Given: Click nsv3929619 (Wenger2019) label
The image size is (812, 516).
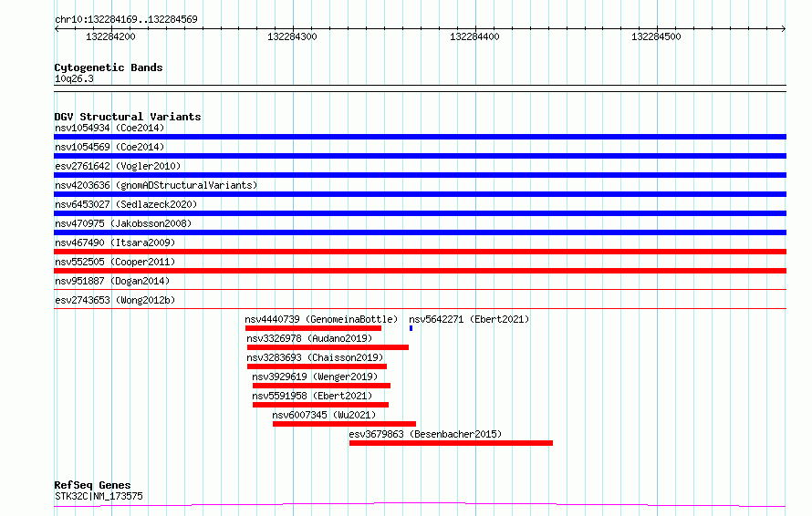Looking at the screenshot, I should (315, 377).
